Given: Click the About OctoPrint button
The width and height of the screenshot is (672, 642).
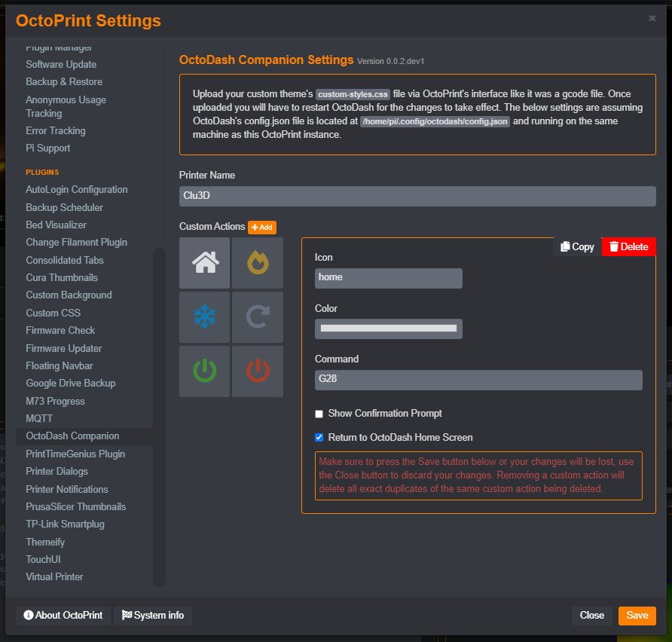Looking at the screenshot, I should click(63, 616).
